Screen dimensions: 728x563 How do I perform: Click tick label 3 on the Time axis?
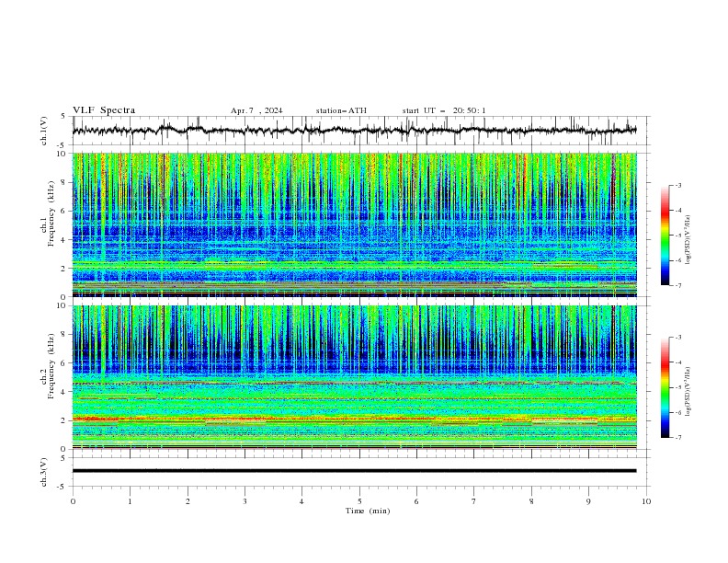[x=245, y=501]
